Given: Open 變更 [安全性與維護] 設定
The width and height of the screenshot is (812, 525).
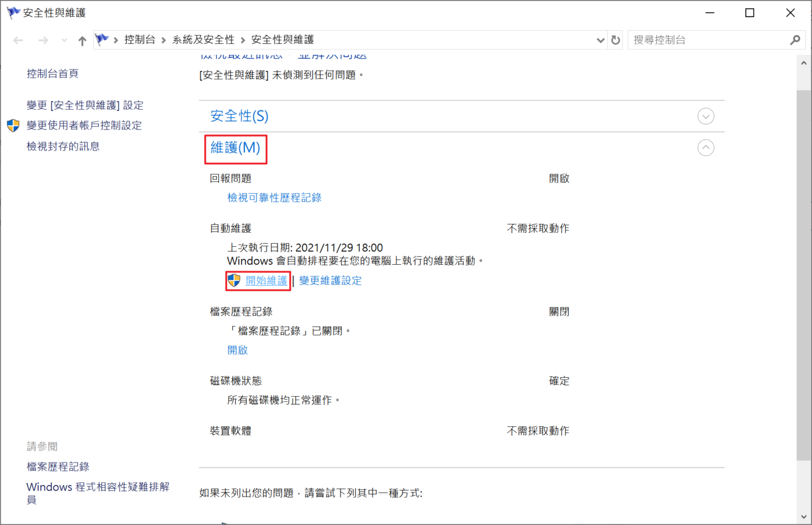Looking at the screenshot, I should [85, 105].
